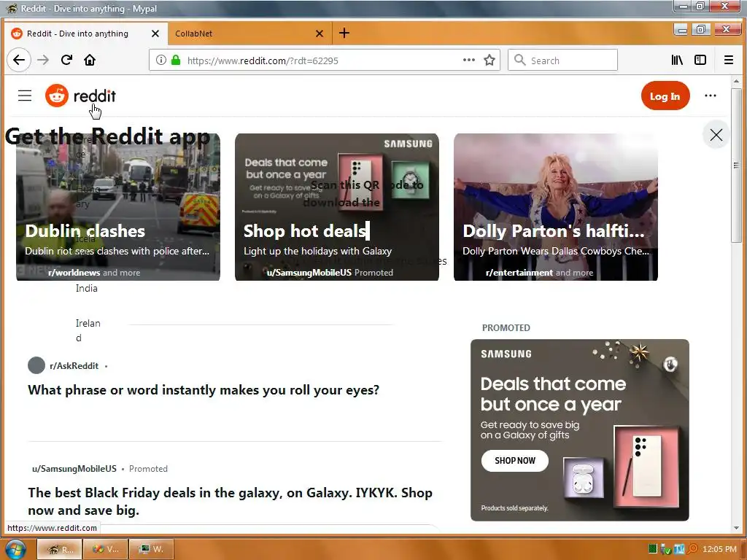The height and width of the screenshot is (560, 747).
Task: Open the best Black Friday deals promoted post
Action: pyautogui.click(x=230, y=502)
